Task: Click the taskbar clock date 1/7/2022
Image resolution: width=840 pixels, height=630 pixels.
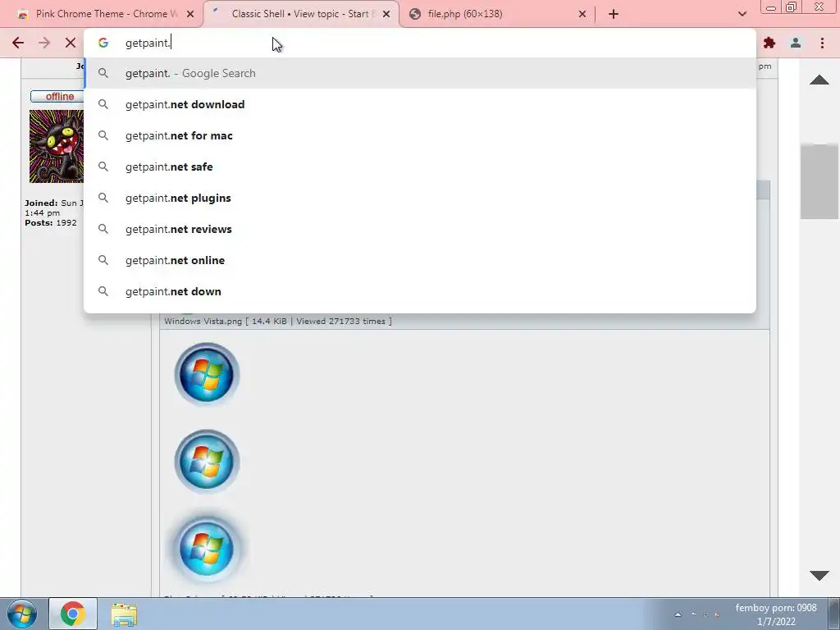Action: tap(776, 622)
